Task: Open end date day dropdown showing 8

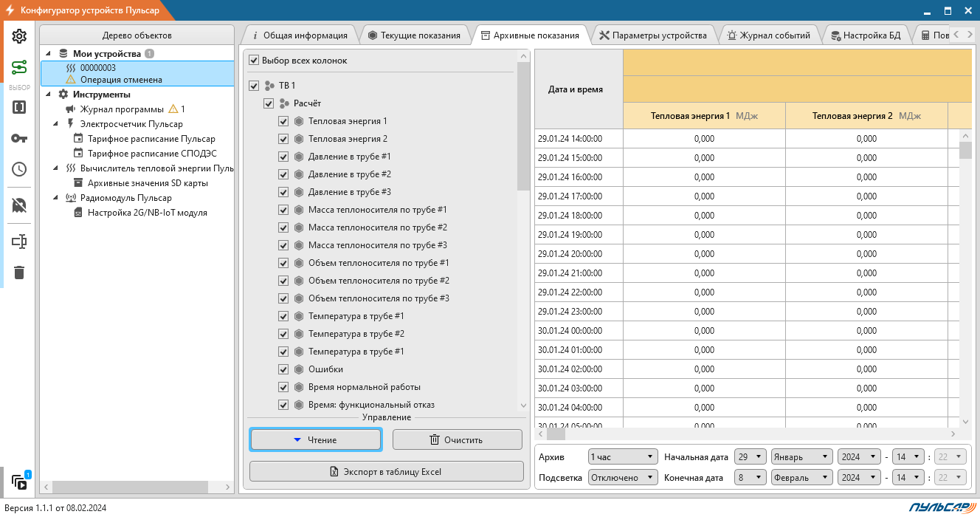Action: 750,478
